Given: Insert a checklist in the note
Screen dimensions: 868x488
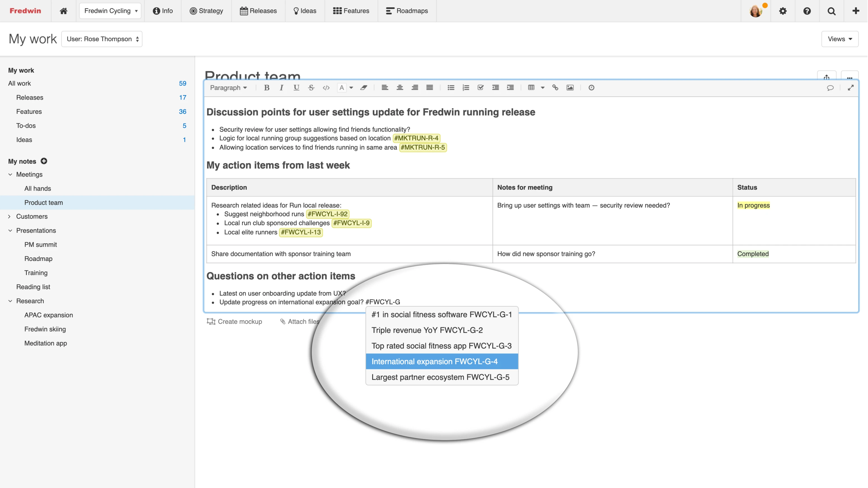Looking at the screenshot, I should click(480, 88).
